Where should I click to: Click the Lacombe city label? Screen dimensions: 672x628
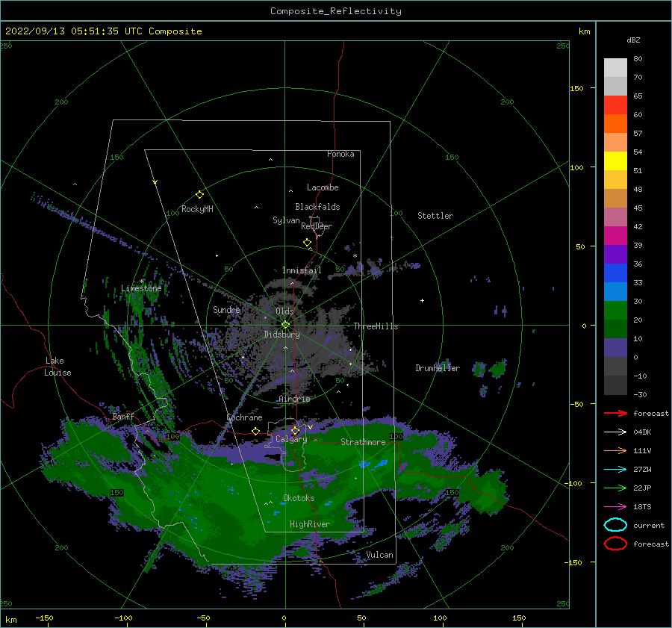pos(323,187)
